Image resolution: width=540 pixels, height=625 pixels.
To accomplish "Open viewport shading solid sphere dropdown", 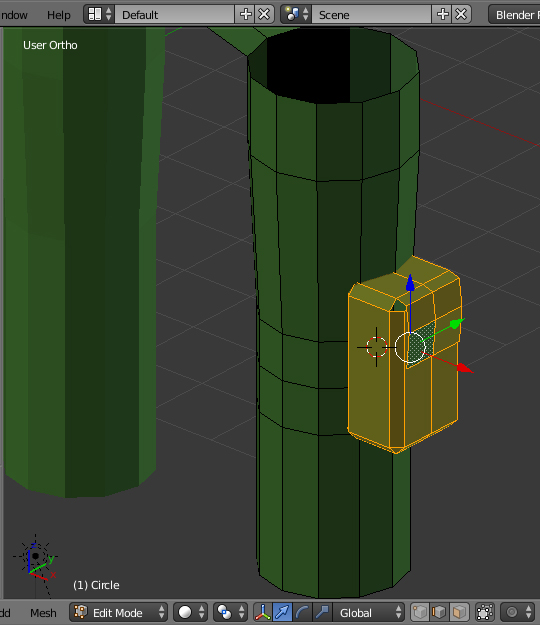I will (191, 612).
